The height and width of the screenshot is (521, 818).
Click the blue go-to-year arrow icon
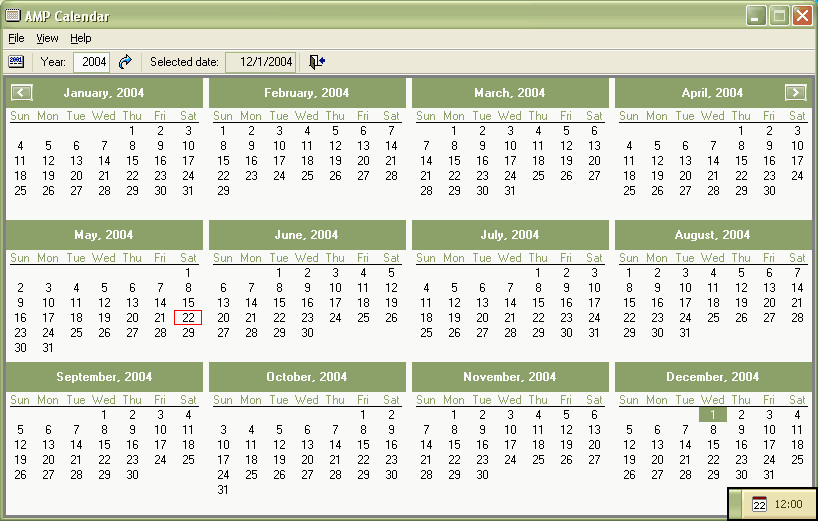tap(125, 62)
